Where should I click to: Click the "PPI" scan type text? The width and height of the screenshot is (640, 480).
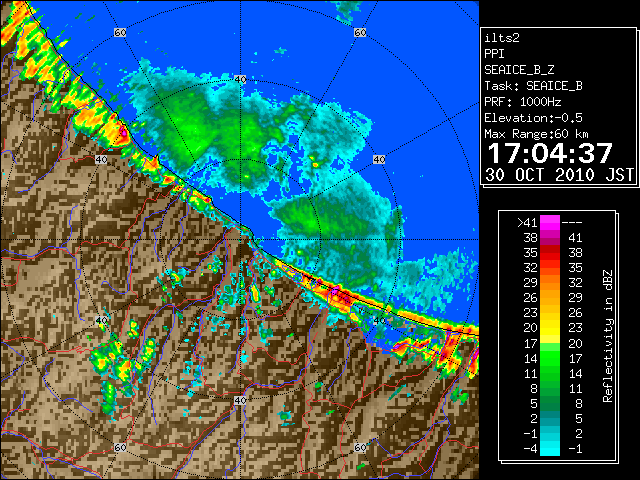click(x=494, y=54)
